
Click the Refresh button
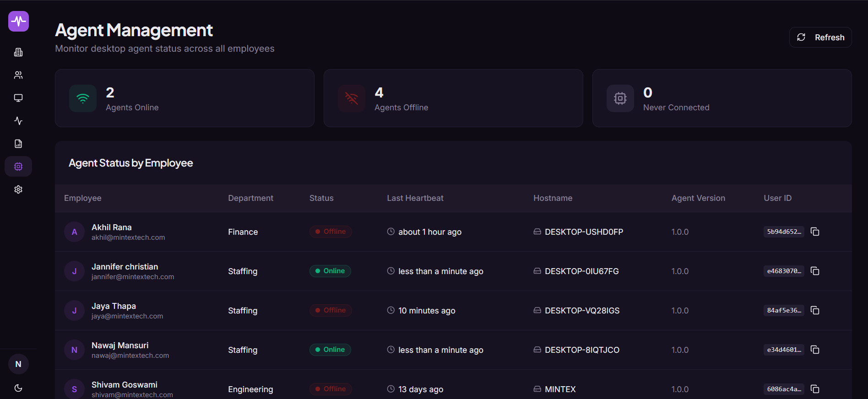click(820, 37)
